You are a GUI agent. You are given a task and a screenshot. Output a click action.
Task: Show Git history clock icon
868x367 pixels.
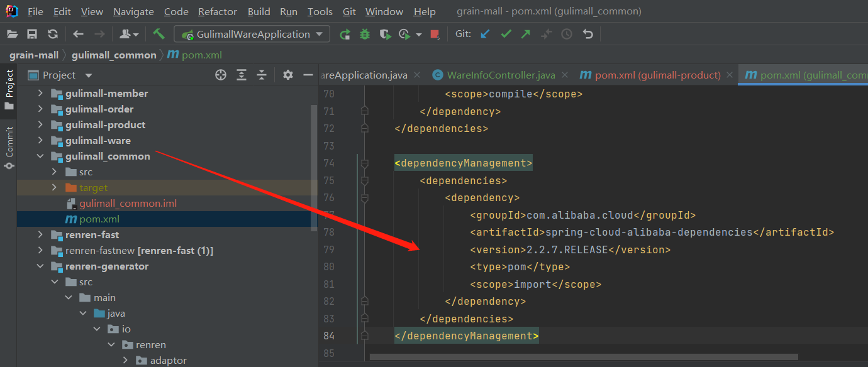[567, 34]
